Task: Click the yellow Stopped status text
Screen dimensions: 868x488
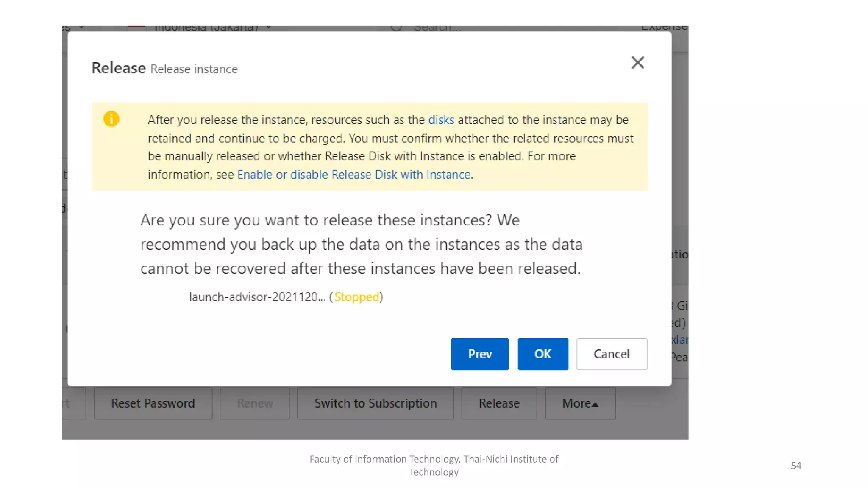Action: pyautogui.click(x=356, y=297)
